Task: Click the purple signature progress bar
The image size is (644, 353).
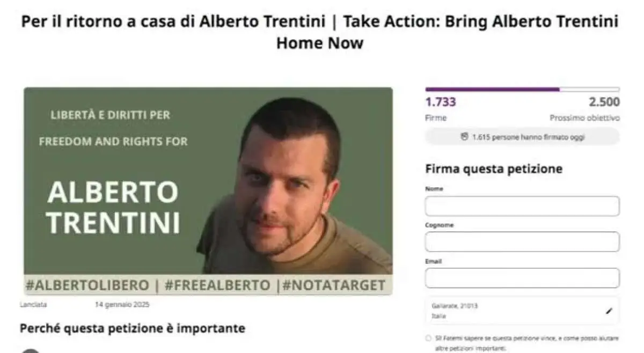Action: (522, 90)
